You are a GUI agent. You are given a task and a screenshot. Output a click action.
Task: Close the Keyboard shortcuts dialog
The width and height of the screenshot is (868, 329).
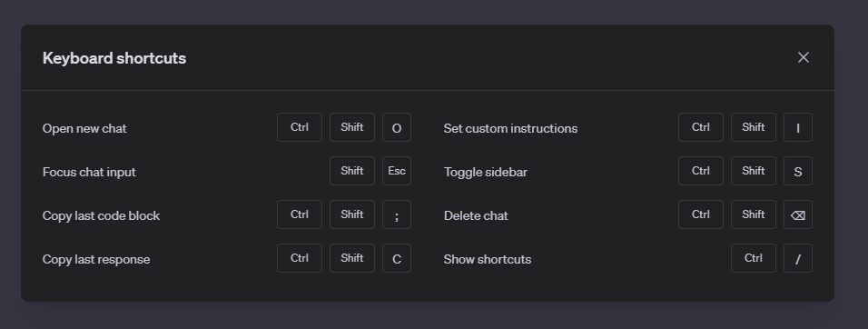coord(804,57)
